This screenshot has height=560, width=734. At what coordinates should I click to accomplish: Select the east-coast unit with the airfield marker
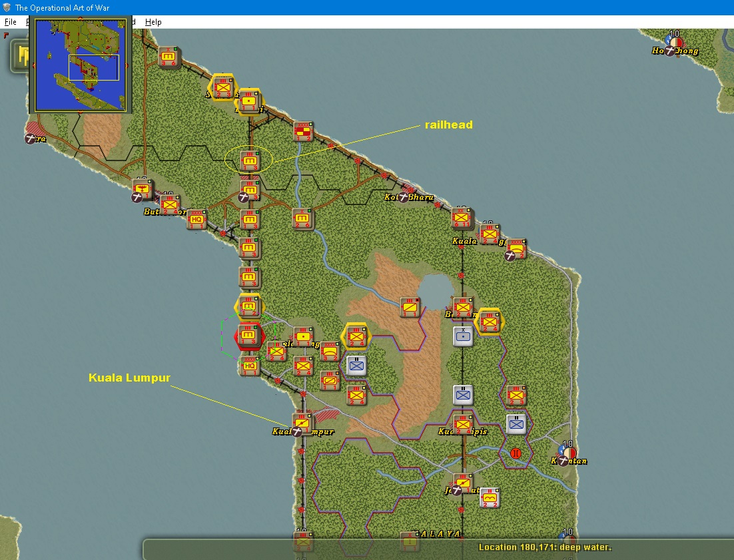click(x=516, y=249)
